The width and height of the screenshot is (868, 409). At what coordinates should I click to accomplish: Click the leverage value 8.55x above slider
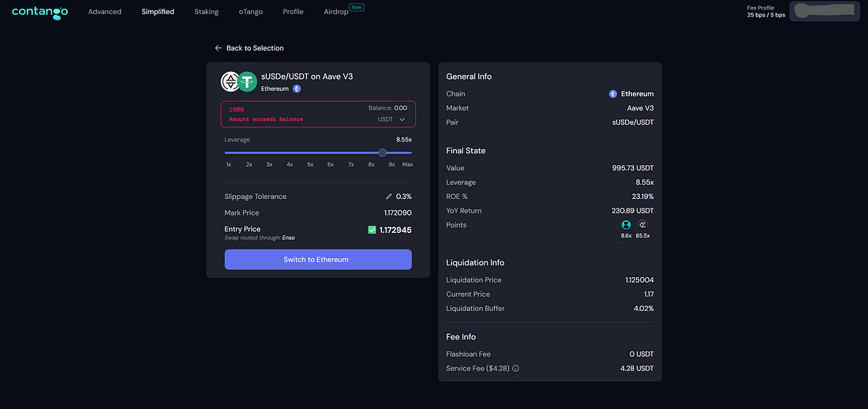[404, 140]
